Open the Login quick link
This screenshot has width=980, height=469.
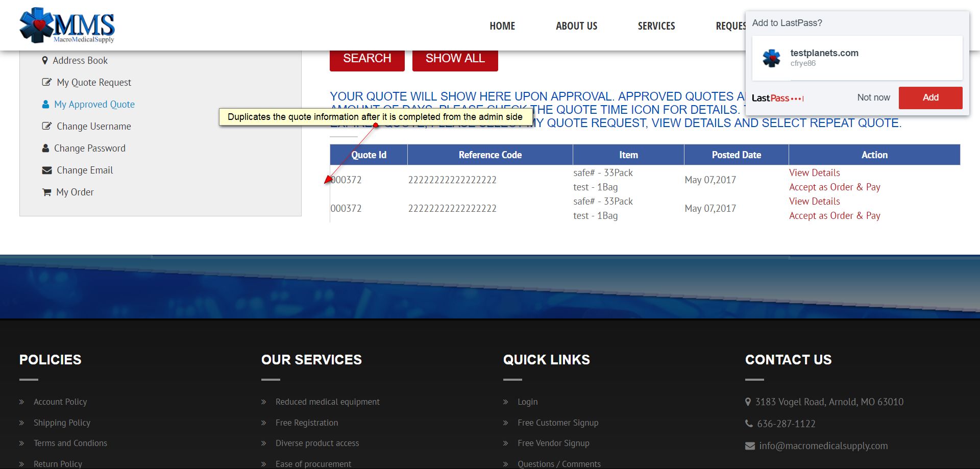pos(528,402)
